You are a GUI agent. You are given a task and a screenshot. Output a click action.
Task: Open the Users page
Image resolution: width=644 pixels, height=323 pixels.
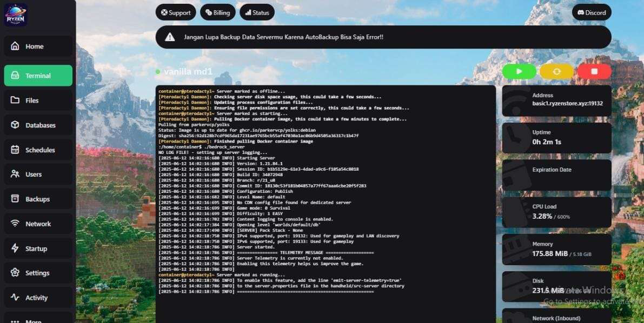[x=38, y=174]
